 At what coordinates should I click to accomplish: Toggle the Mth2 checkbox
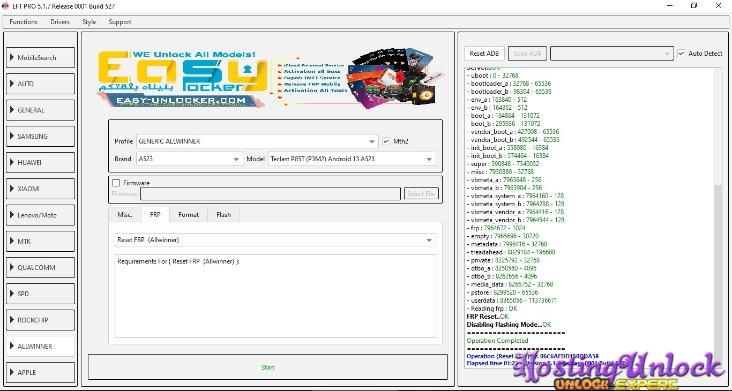386,141
